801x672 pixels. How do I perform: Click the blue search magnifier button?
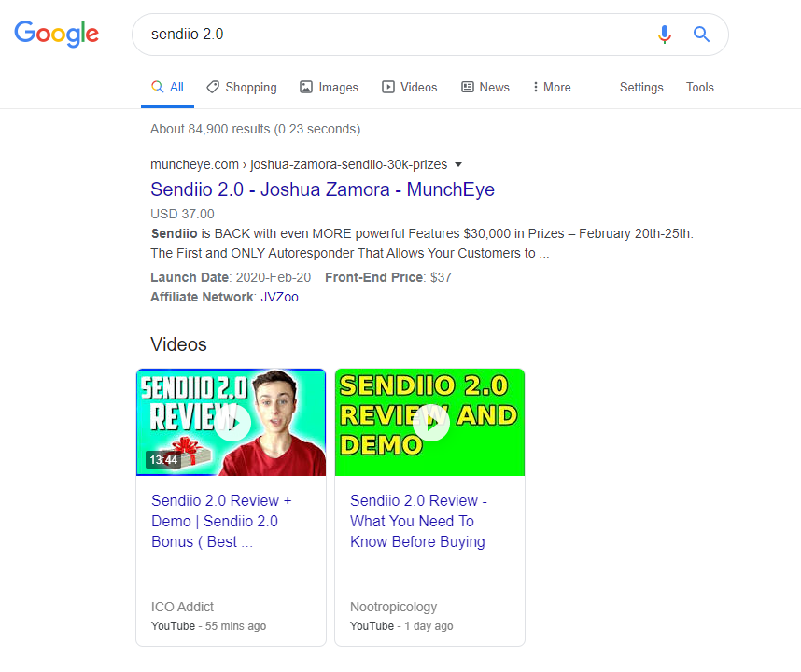point(701,35)
